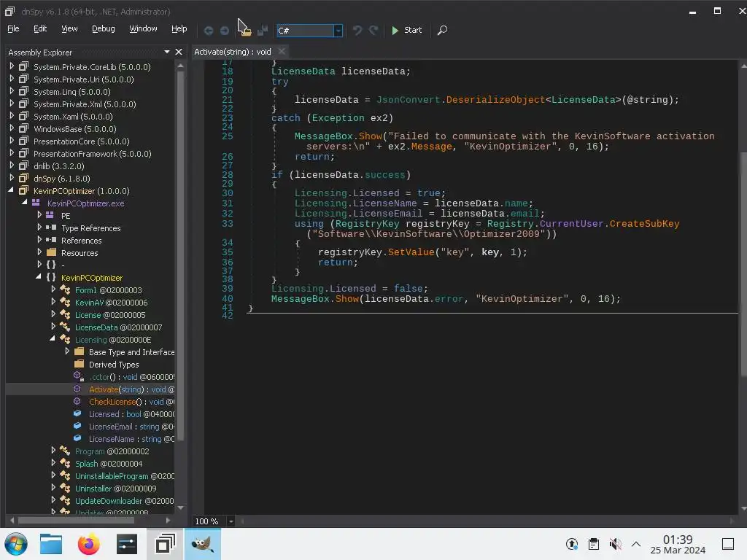Screen dimensions: 747x560
Task: Click the dnSpy (6.1.8.0) assembly icon
Action: pos(23,178)
